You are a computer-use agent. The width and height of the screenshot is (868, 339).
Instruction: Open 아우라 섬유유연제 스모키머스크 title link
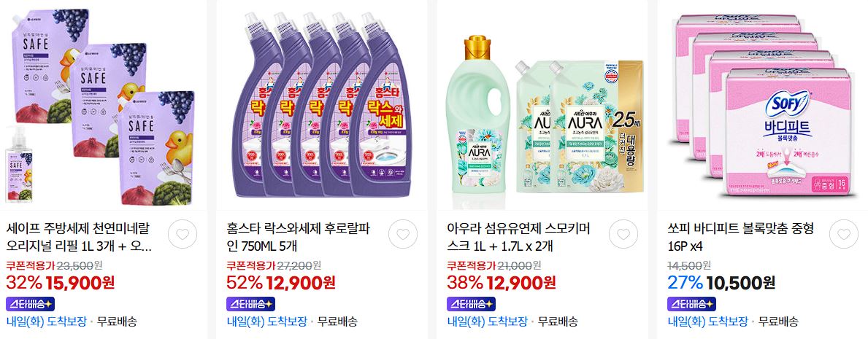tap(520, 237)
